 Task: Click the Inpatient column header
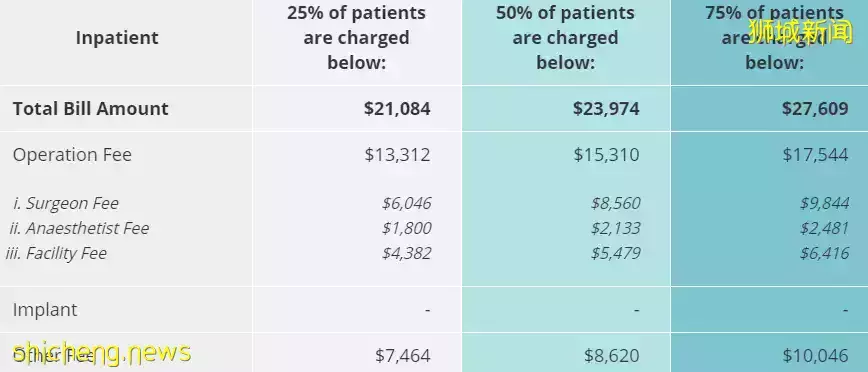pos(117,38)
